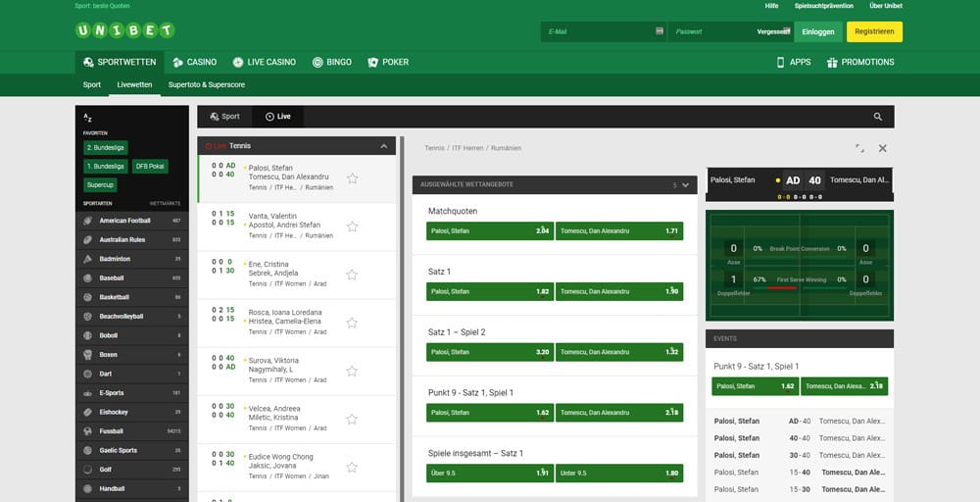This screenshot has height=502, width=980.
Task: Switch to the Sport view toggle
Action: coord(225,117)
